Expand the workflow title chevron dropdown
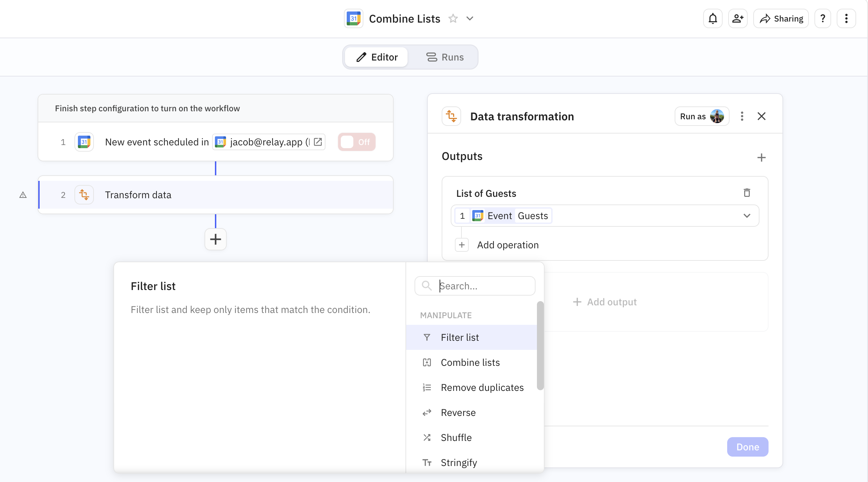The height and width of the screenshot is (482, 868). [x=470, y=18]
